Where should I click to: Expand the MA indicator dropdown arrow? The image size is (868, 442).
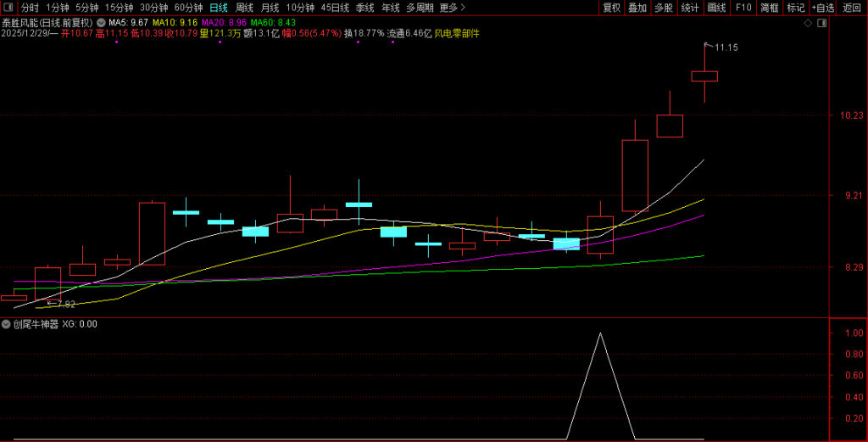[x=102, y=22]
